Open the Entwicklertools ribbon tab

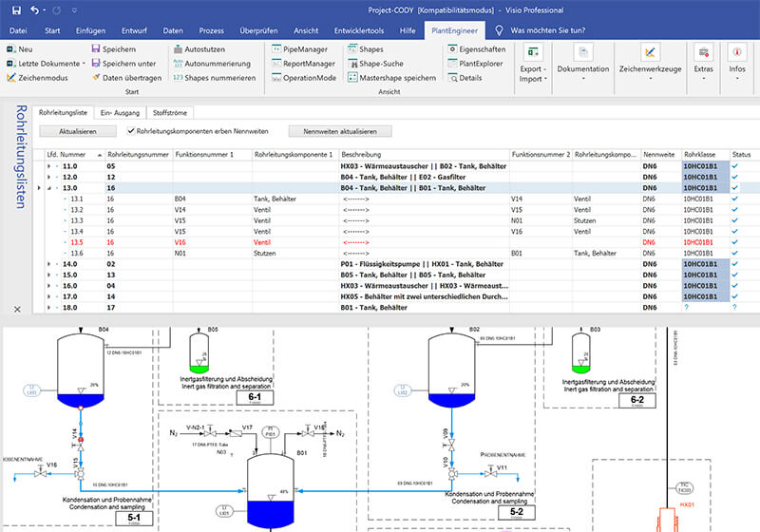pos(359,30)
